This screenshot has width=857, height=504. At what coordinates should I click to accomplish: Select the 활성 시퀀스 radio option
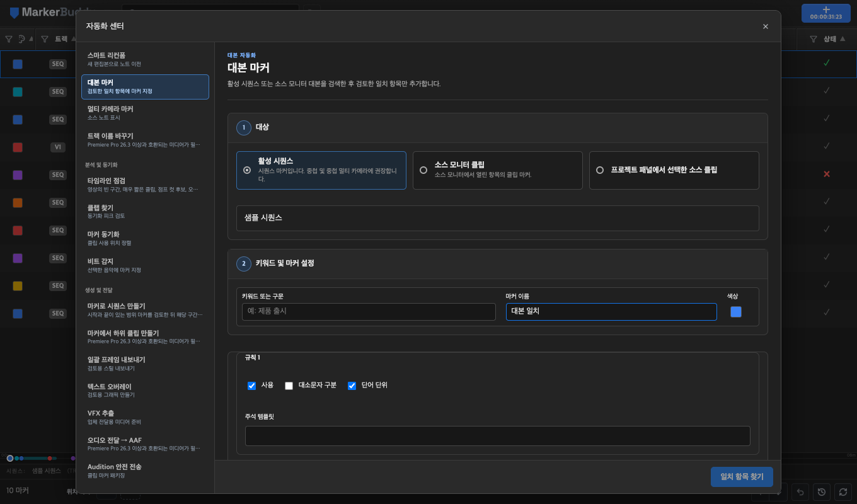(x=321, y=170)
